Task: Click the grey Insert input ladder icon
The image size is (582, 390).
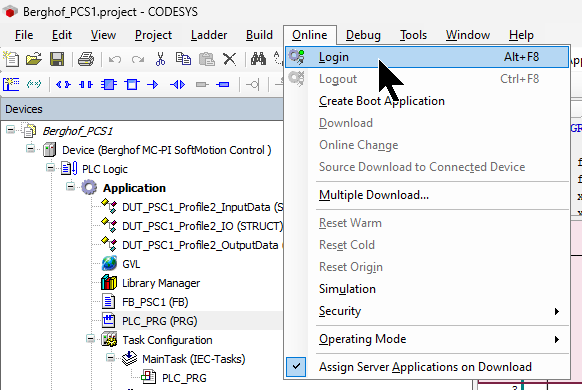Action: (202, 85)
